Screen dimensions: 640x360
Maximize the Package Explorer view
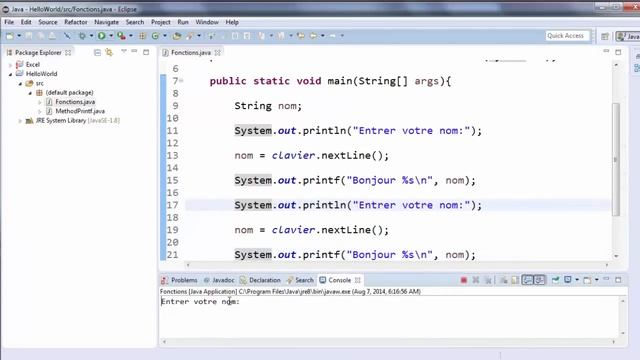click(x=146, y=52)
